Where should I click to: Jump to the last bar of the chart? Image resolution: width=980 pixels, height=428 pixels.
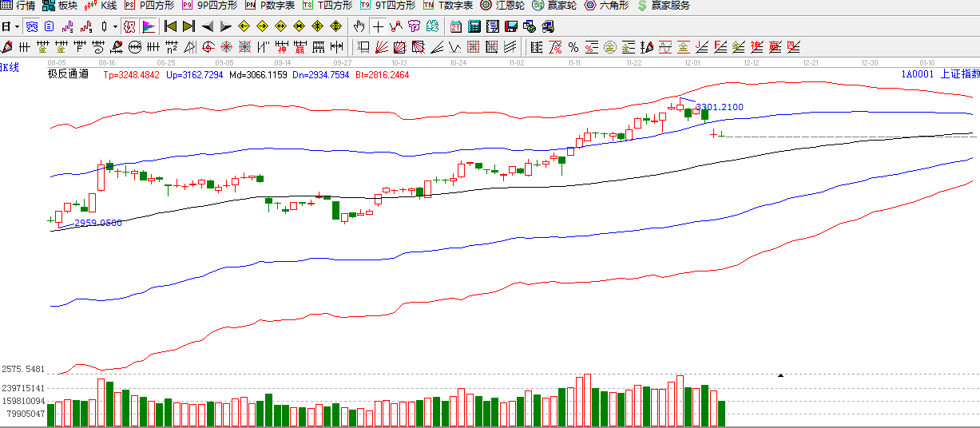[188, 26]
